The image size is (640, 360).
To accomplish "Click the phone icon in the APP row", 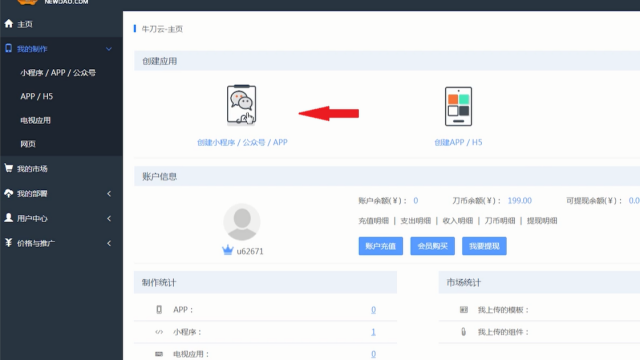I will (x=159, y=310).
